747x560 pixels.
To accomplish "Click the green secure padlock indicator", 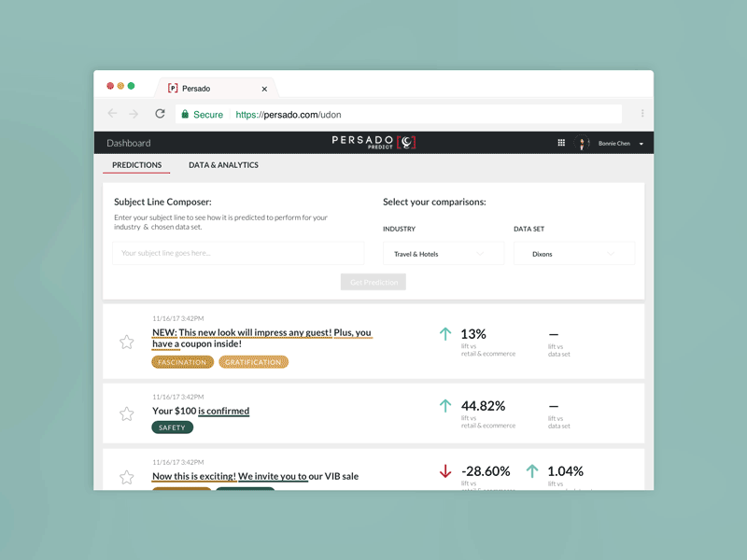I will pyautogui.click(x=187, y=114).
